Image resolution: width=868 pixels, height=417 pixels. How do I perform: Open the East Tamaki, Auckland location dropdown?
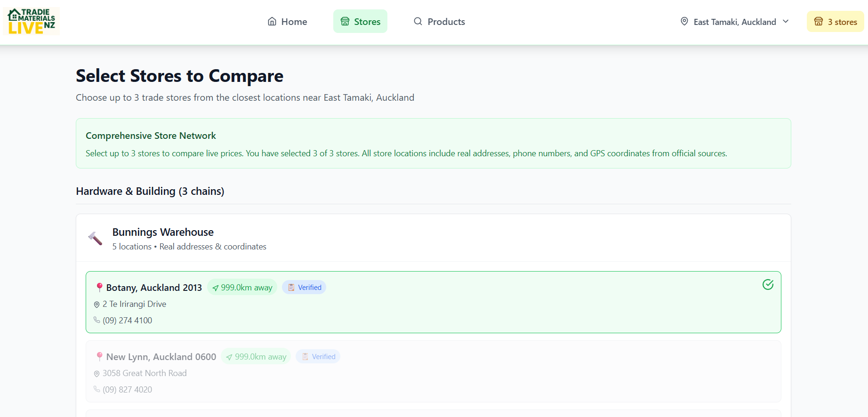tap(734, 22)
